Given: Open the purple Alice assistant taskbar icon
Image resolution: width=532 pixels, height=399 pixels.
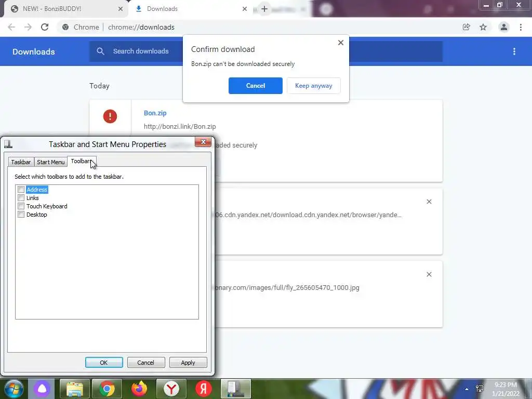Looking at the screenshot, I should coord(42,389).
